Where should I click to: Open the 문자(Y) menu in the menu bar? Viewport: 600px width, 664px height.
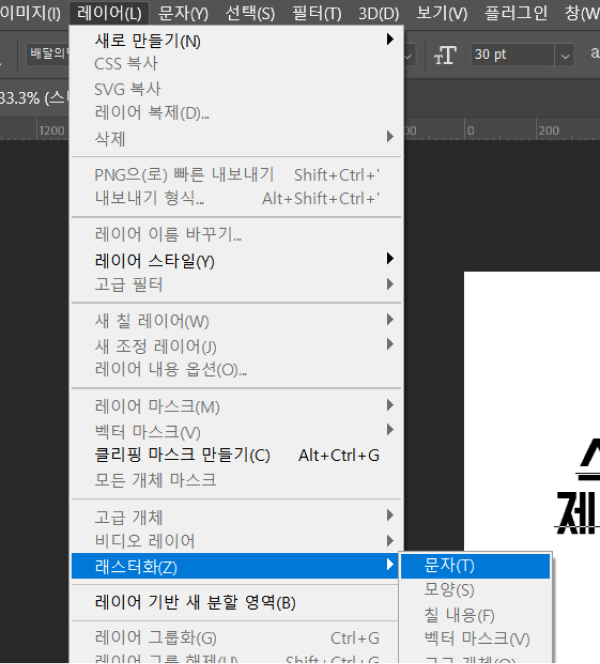183,13
